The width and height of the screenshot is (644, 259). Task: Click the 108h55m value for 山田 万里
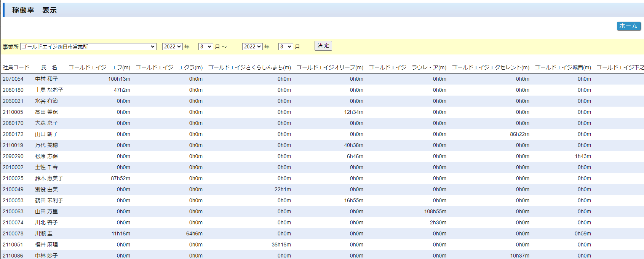click(435, 211)
